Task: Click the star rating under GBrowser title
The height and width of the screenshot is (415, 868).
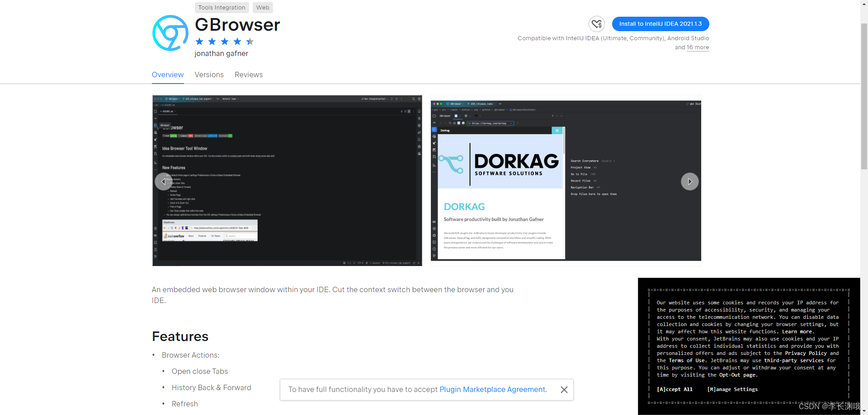Action: tap(225, 42)
